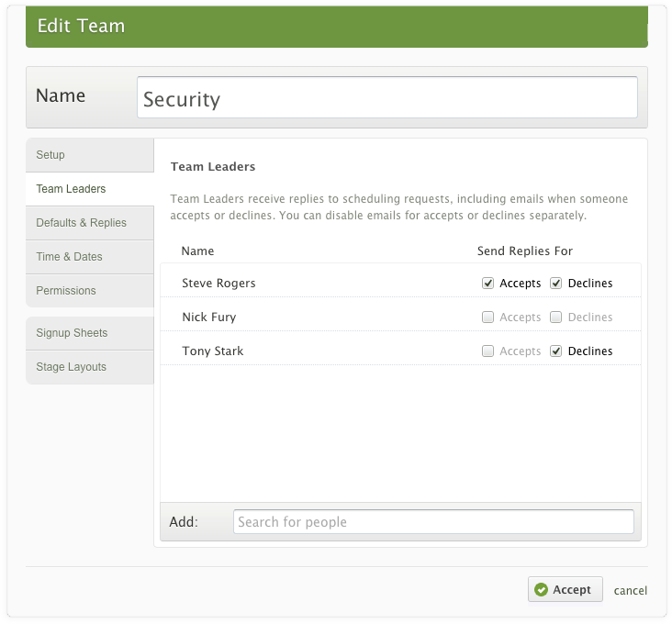Uncheck Declines for Tony Stark
Image resolution: width=672 pixels, height=624 pixels.
pyautogui.click(x=556, y=351)
